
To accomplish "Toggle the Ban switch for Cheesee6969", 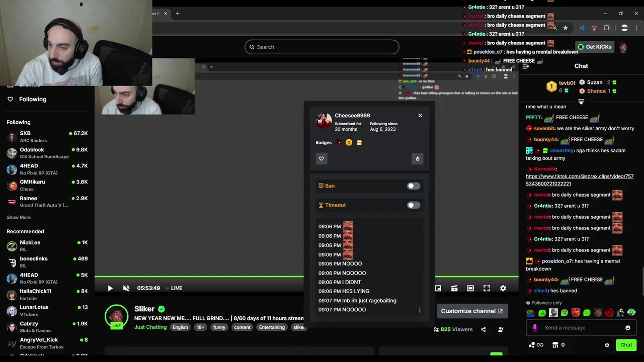I will click(414, 186).
